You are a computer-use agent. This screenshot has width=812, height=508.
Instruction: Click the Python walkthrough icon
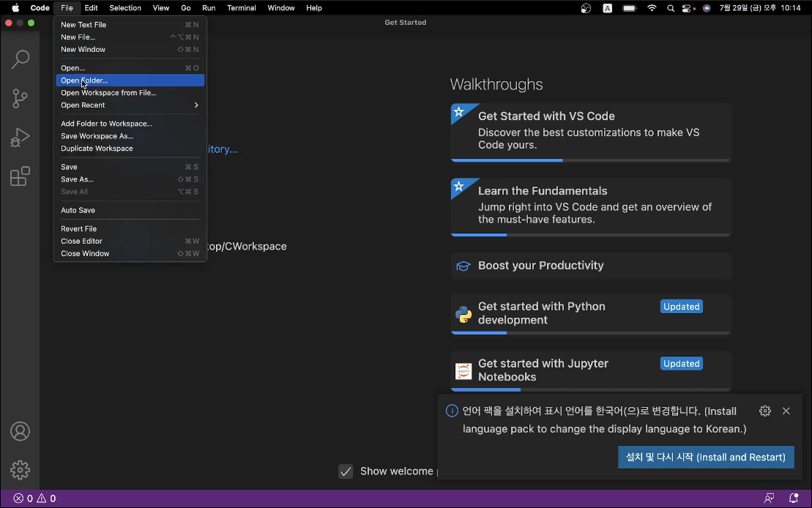pyautogui.click(x=463, y=314)
